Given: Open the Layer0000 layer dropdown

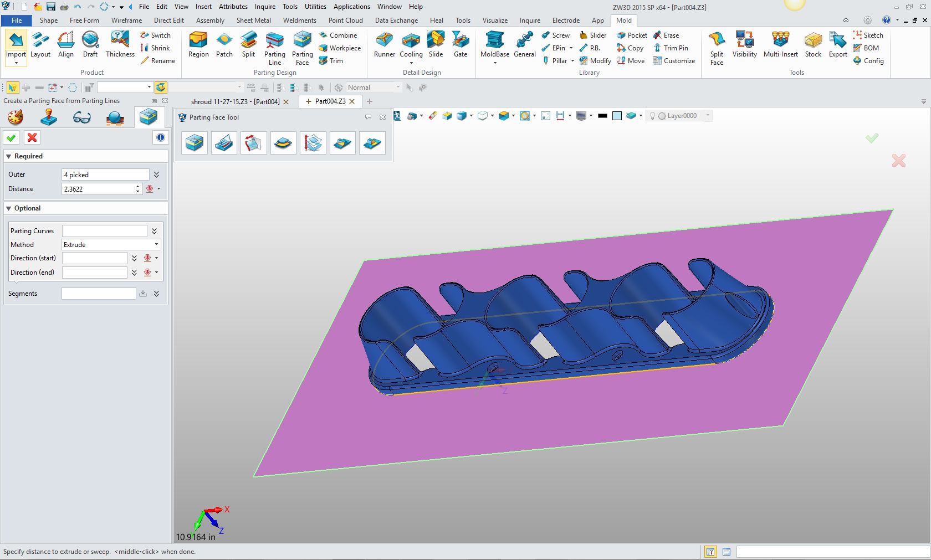Looking at the screenshot, I should click(708, 116).
